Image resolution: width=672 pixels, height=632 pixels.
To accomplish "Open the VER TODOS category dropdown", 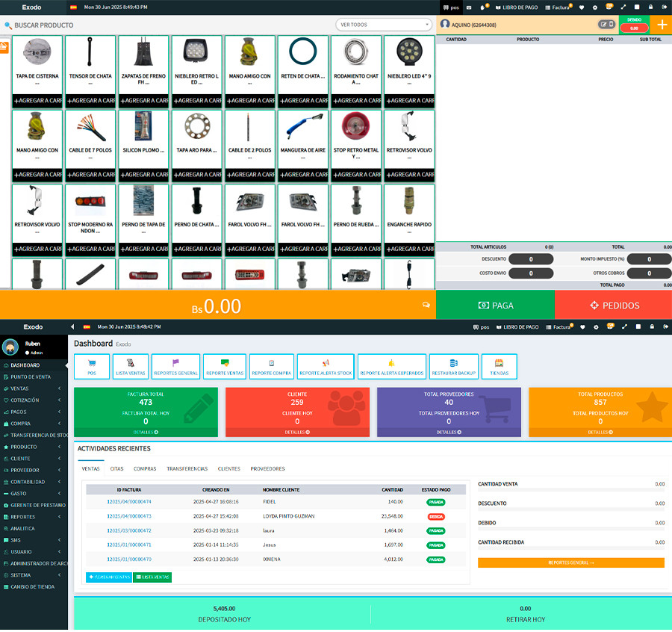I will pyautogui.click(x=384, y=25).
